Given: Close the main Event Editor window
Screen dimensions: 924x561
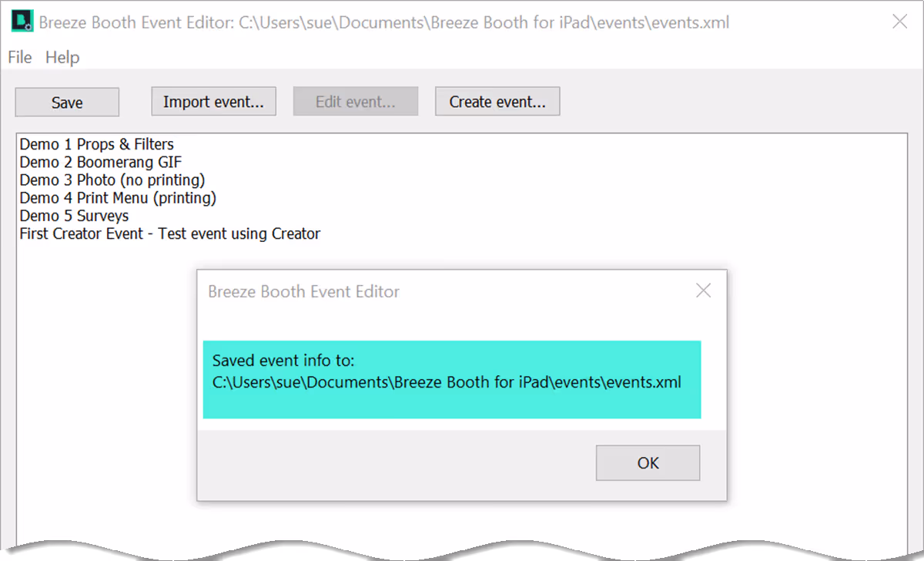Looking at the screenshot, I should 899,22.
